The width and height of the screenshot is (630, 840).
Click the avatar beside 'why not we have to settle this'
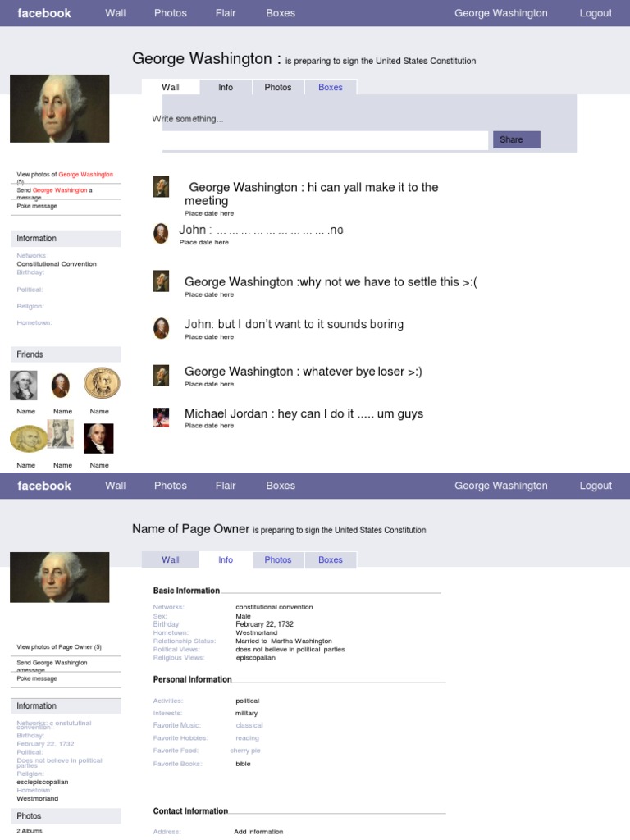click(x=162, y=281)
